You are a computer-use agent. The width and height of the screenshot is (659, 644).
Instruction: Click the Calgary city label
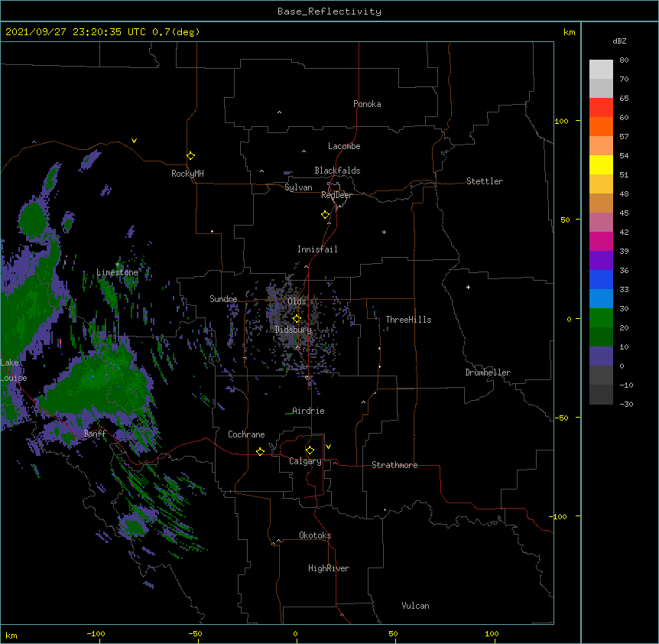point(305,461)
